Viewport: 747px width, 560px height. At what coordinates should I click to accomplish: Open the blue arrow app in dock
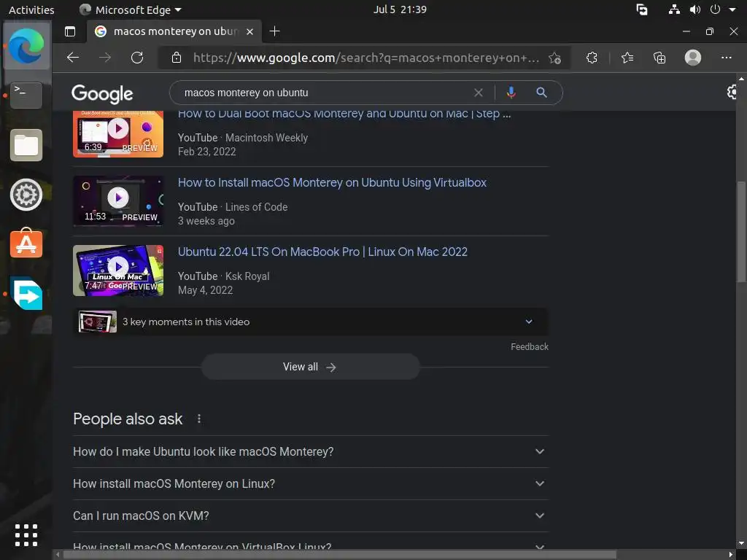point(26,293)
